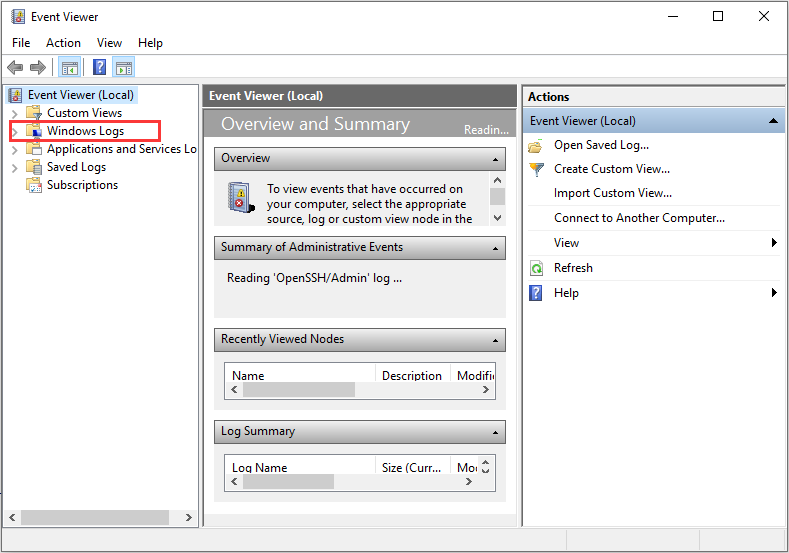The width and height of the screenshot is (789, 553).
Task: Click the Name column header in Recently Viewed Nodes
Action: (x=248, y=375)
